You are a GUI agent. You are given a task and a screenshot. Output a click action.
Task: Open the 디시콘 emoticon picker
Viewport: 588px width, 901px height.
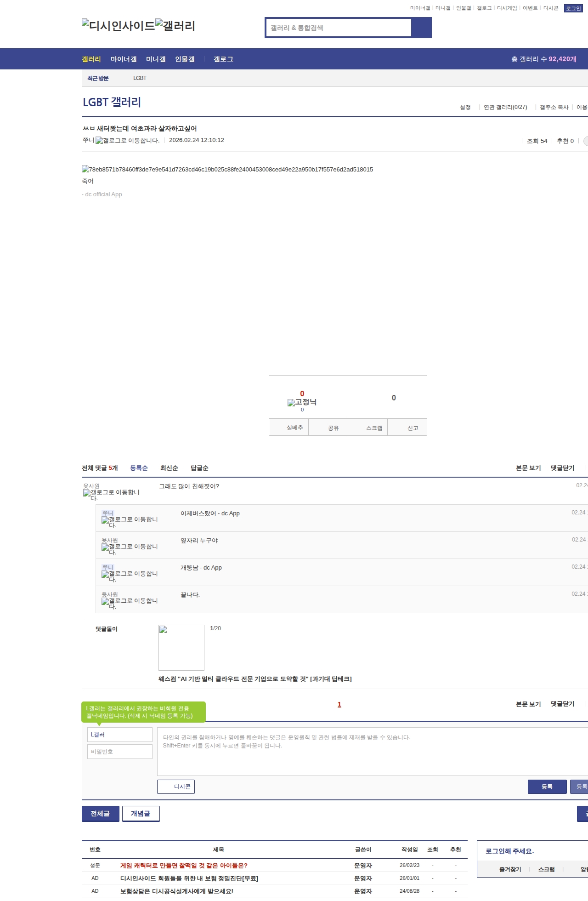coord(176,787)
